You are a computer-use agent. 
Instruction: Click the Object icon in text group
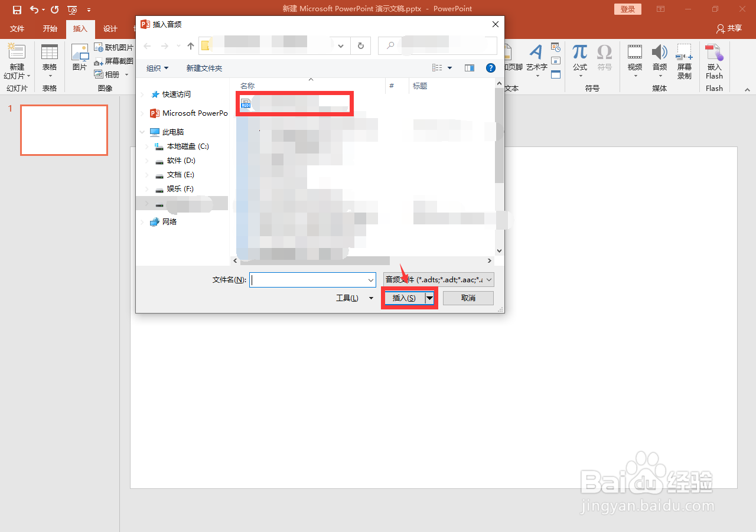[555, 74]
